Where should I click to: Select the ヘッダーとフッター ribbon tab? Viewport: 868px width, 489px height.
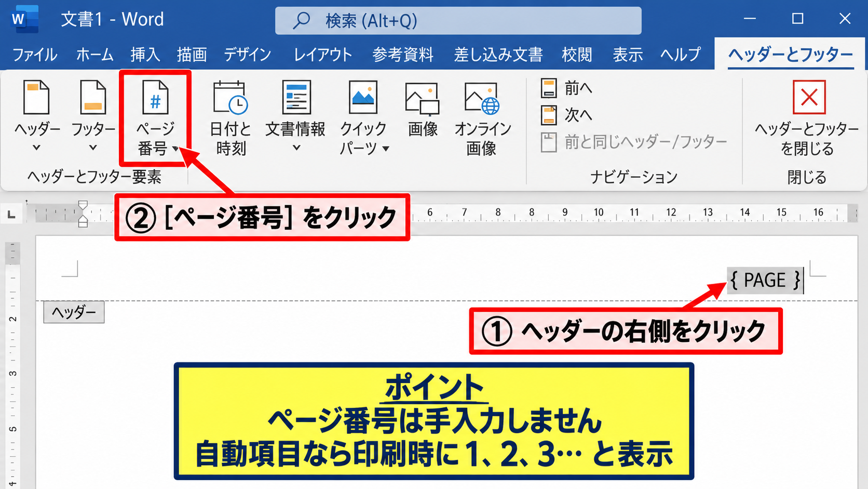click(x=790, y=55)
